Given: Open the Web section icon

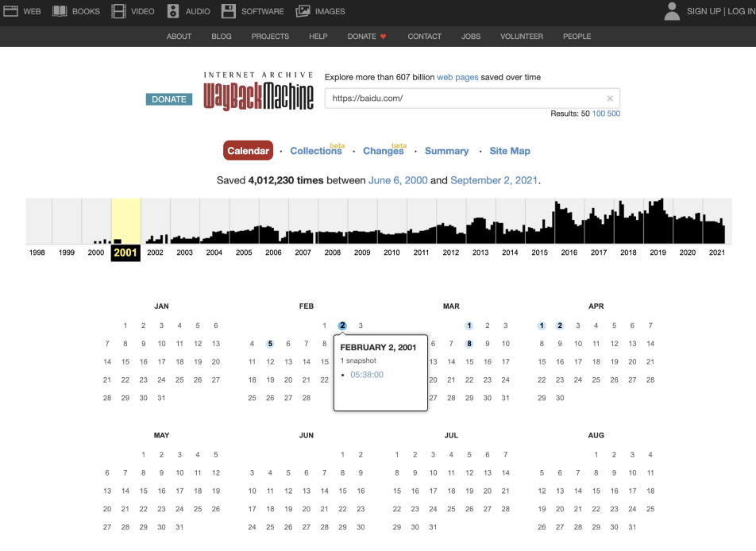Looking at the screenshot, I should pyautogui.click(x=10, y=11).
